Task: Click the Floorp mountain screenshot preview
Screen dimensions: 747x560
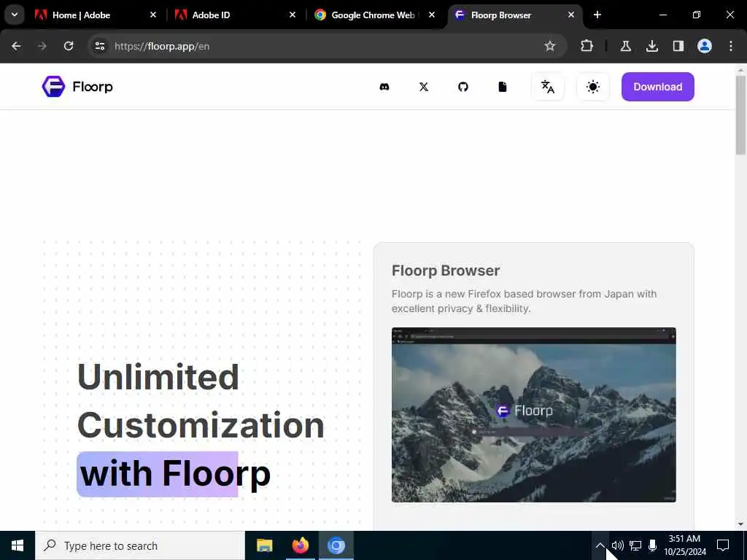Action: pos(533,415)
